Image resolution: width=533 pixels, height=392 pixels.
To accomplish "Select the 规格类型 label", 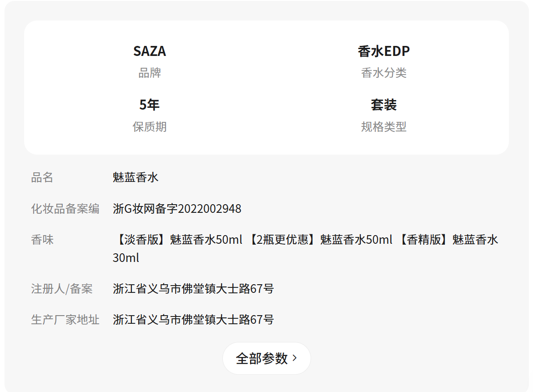I will coord(383,127).
